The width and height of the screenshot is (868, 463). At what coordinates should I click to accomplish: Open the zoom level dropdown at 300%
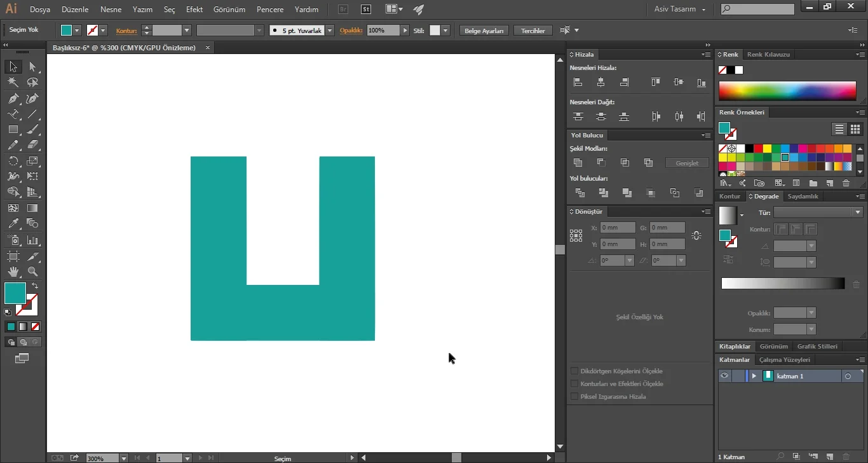click(x=124, y=458)
